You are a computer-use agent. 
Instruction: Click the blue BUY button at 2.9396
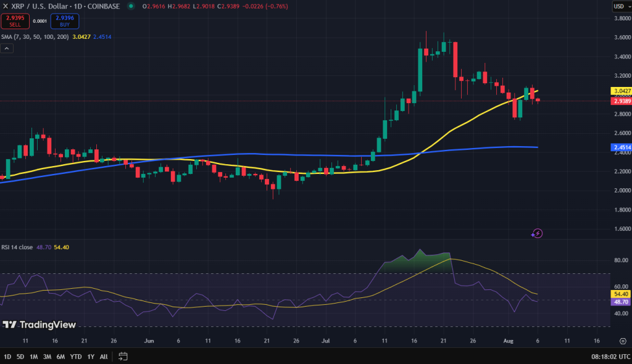[64, 20]
